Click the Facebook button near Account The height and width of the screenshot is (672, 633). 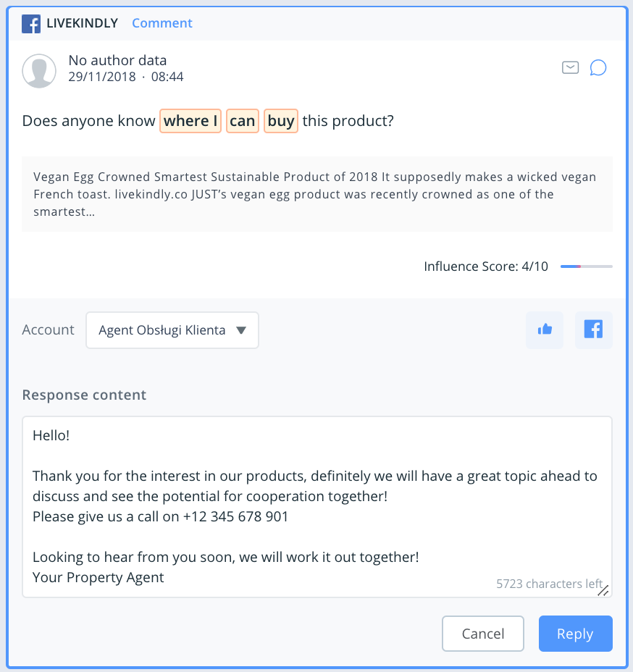coord(593,330)
